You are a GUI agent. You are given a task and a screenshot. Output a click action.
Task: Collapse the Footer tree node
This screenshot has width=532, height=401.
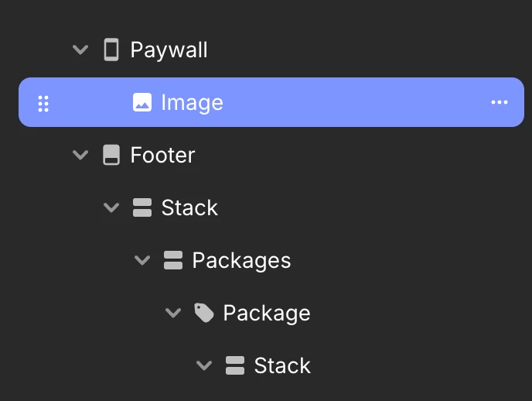point(80,155)
